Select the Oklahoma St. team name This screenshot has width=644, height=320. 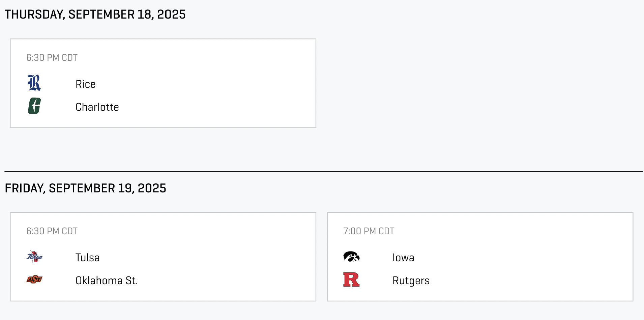[107, 281]
